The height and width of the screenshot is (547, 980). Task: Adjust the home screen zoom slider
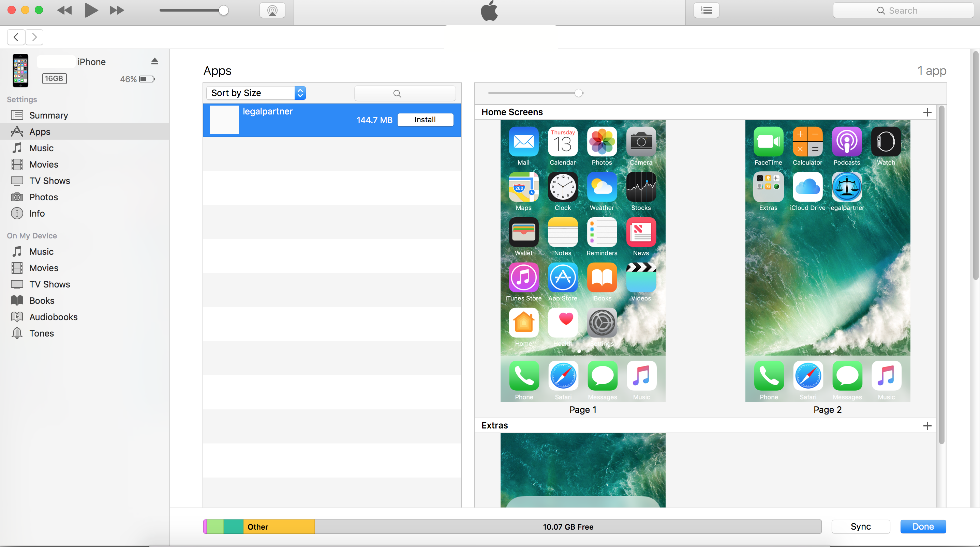(x=578, y=93)
